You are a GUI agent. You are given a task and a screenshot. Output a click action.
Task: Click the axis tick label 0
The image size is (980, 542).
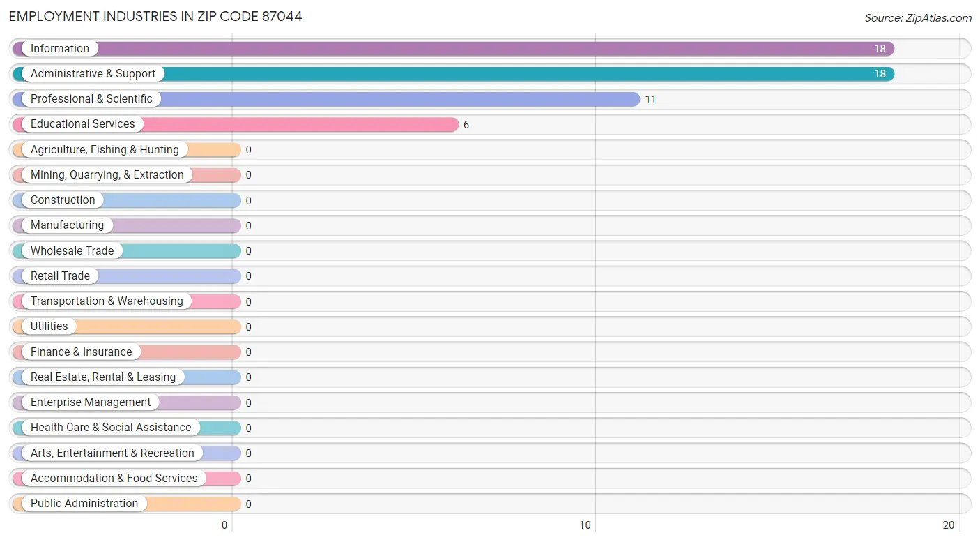click(x=224, y=525)
